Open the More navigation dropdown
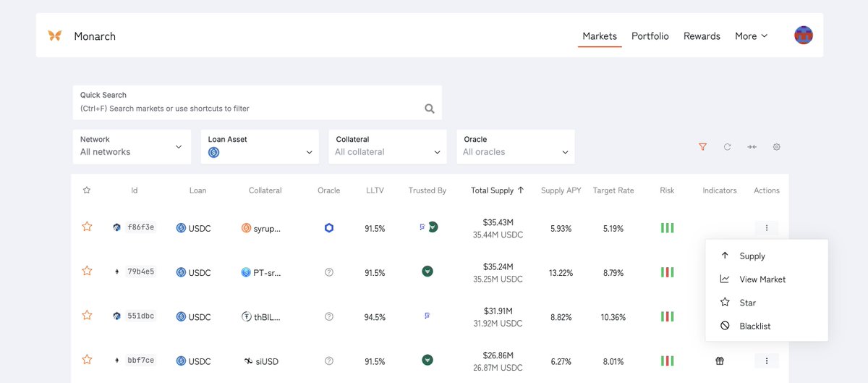The height and width of the screenshot is (383, 868). [752, 36]
